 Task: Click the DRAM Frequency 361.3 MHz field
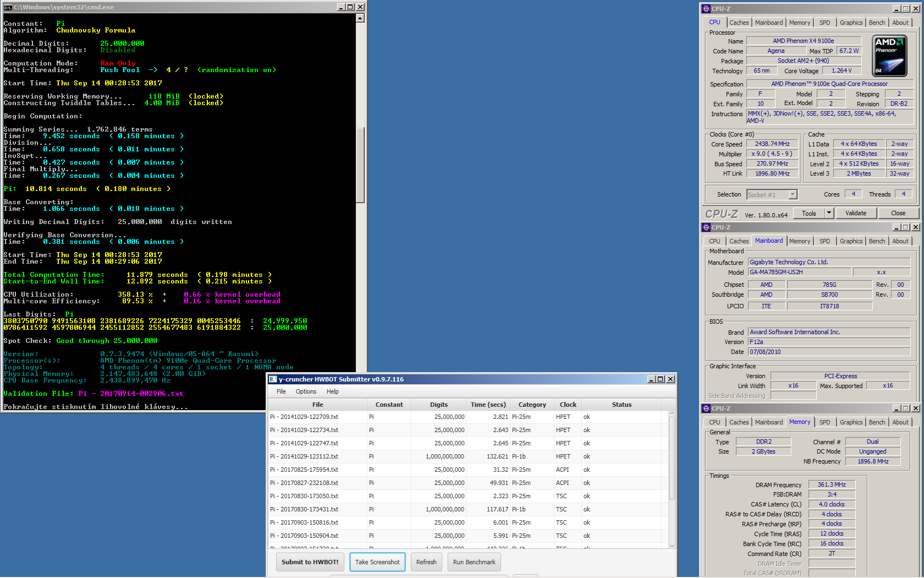coord(832,485)
